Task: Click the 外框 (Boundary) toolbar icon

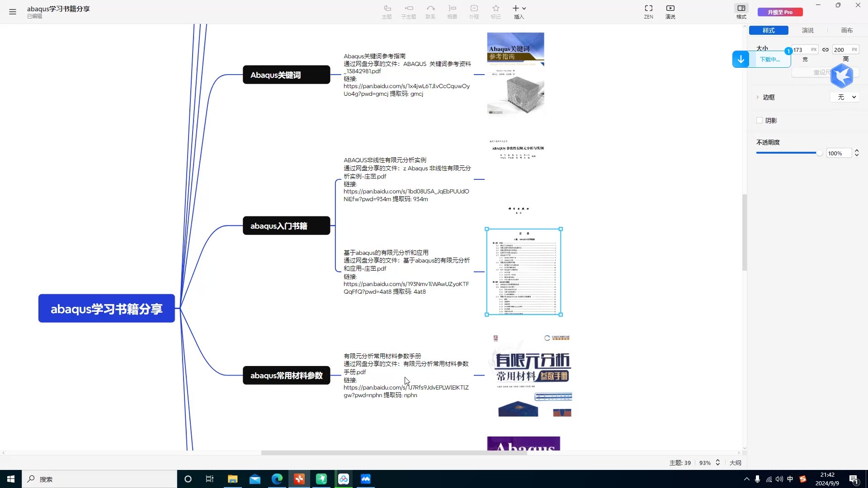Action: coord(474,12)
